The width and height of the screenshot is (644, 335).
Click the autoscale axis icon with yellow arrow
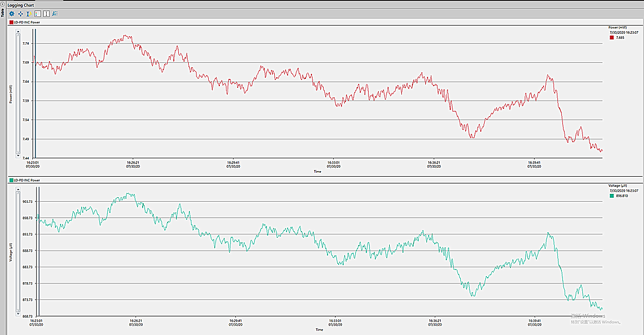point(29,13)
